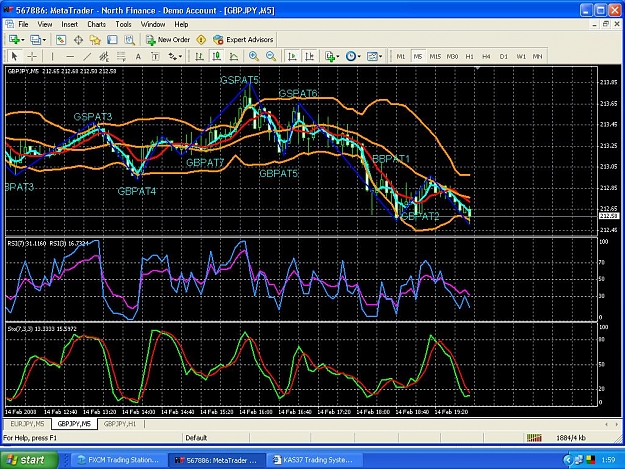Click the Default profile status entry
625x469 pixels.
tap(196, 438)
